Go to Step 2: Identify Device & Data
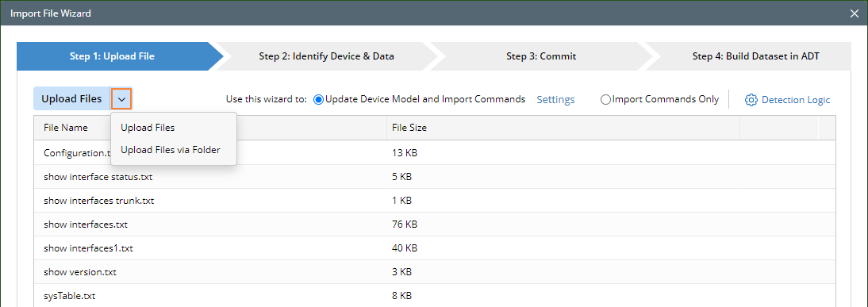 (x=327, y=56)
